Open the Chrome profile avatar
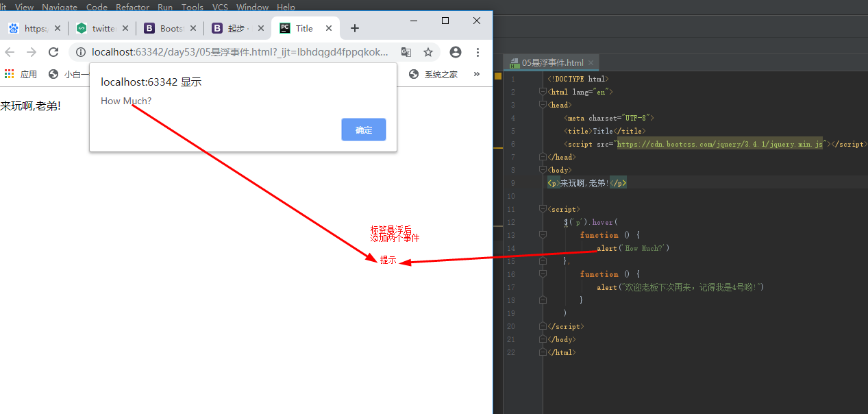The height and width of the screenshot is (414, 868). 456,52
